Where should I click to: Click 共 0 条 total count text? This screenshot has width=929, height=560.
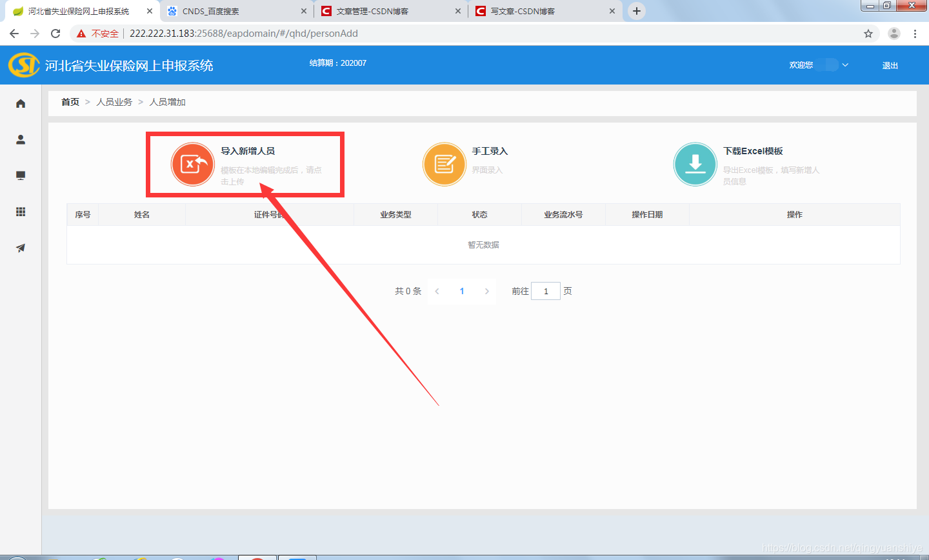(x=408, y=291)
